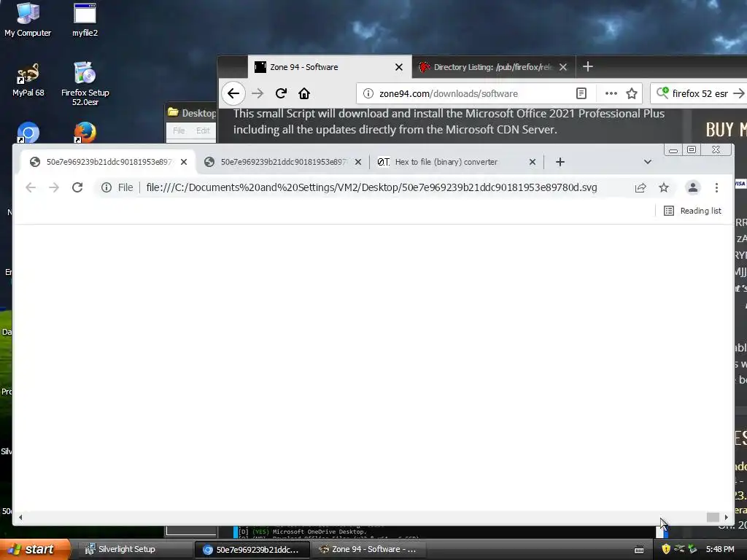Toggle reader view in Firefox address bar

pos(581,93)
